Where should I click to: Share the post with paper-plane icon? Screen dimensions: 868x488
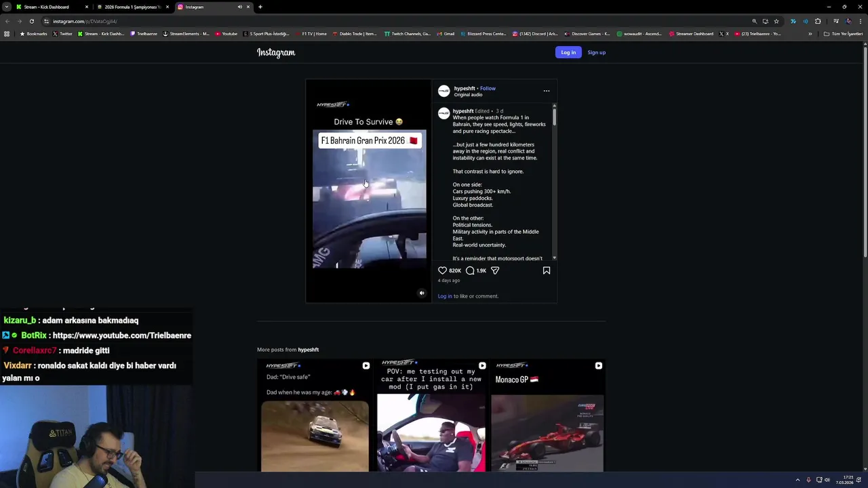coord(495,270)
